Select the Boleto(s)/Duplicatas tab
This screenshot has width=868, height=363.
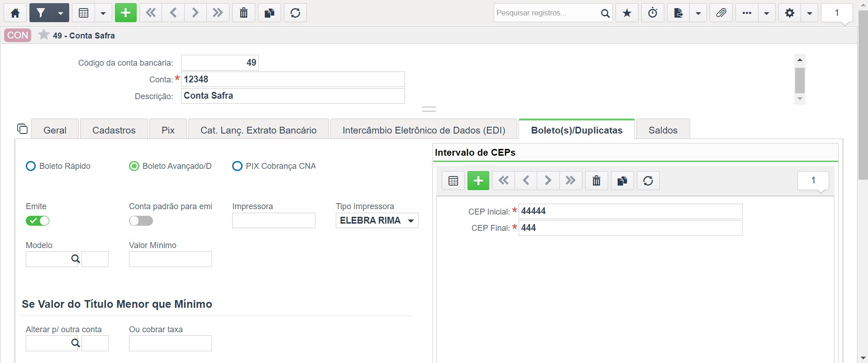(577, 130)
